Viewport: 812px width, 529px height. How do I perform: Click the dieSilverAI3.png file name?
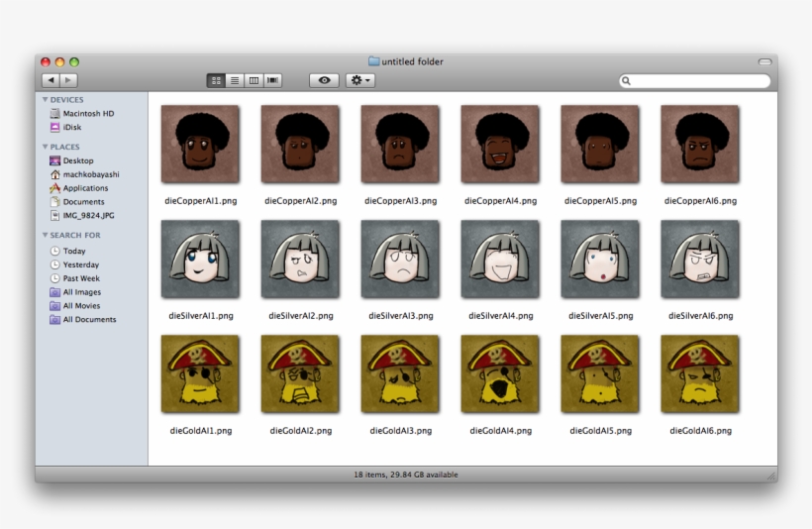tap(401, 316)
